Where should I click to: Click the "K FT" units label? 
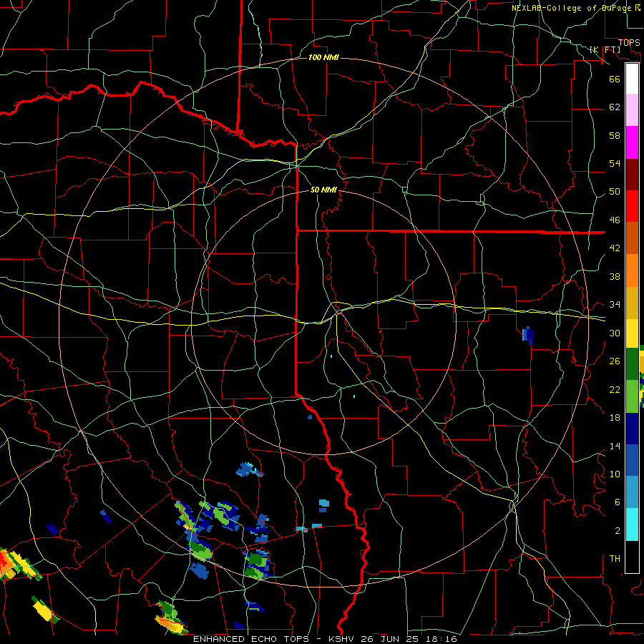click(605, 49)
